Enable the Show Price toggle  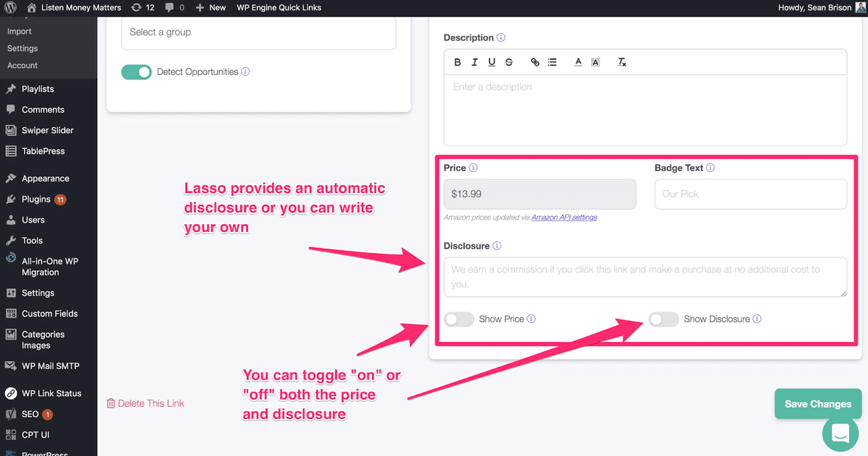coord(459,319)
